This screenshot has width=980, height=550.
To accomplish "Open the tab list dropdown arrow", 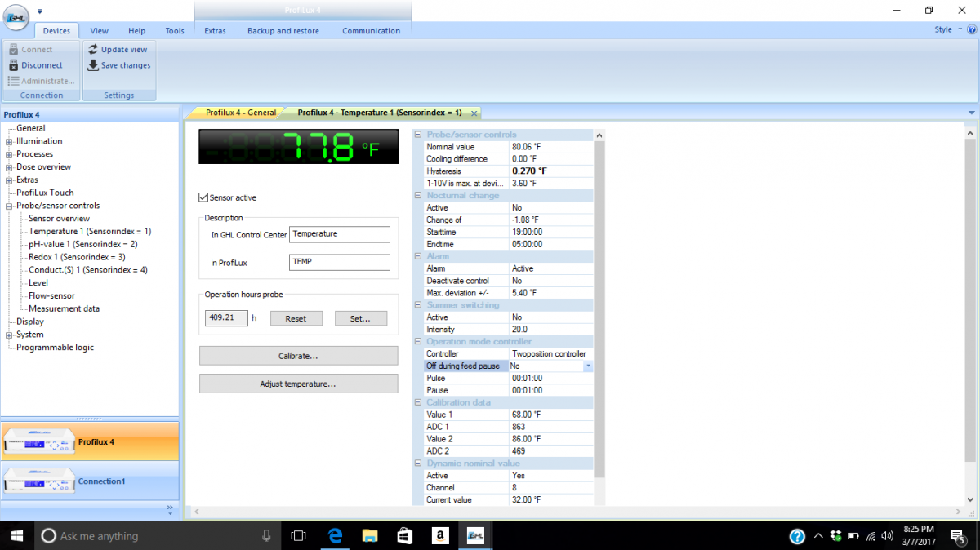I will click(x=972, y=113).
